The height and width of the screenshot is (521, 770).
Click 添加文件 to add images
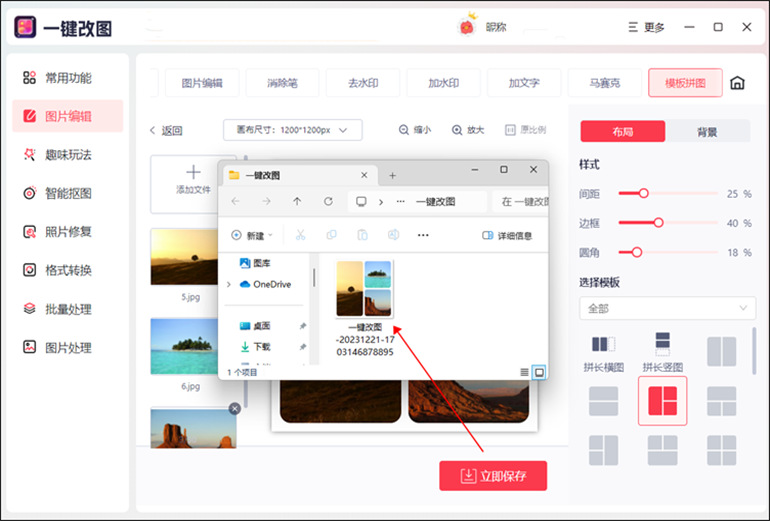(193, 180)
